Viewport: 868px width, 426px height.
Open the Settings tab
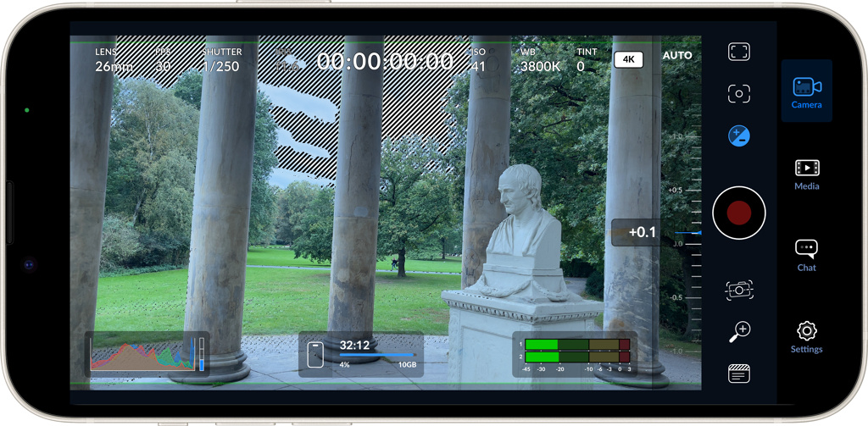tap(807, 337)
